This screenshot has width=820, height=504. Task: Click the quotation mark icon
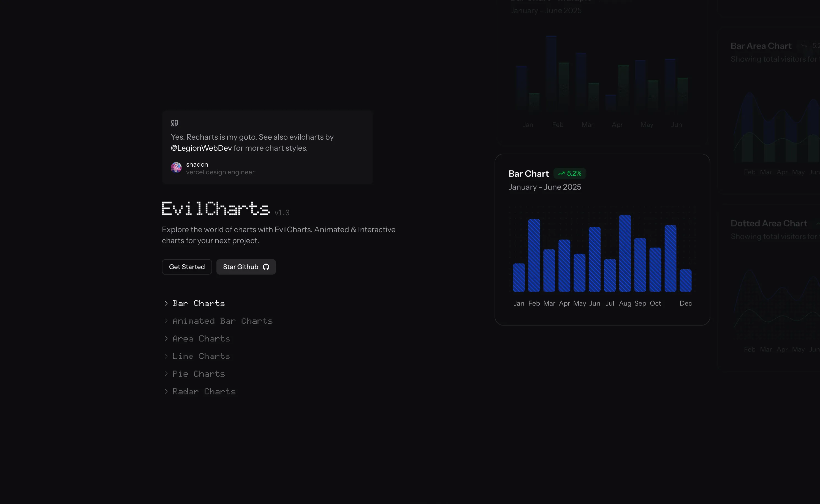click(x=174, y=123)
